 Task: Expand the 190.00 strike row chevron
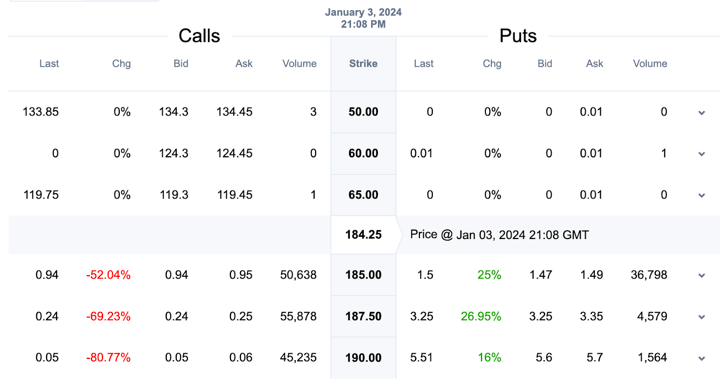point(701,358)
